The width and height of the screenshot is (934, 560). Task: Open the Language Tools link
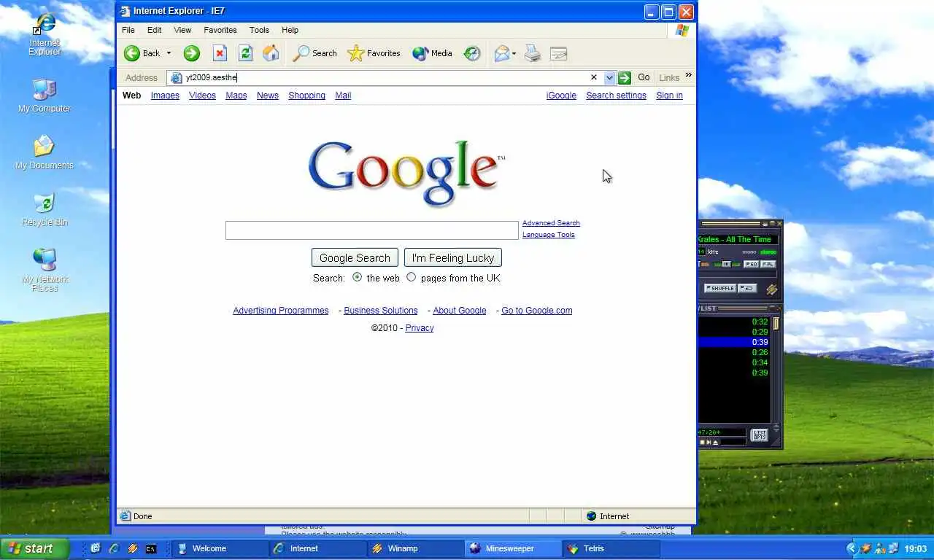[549, 235]
